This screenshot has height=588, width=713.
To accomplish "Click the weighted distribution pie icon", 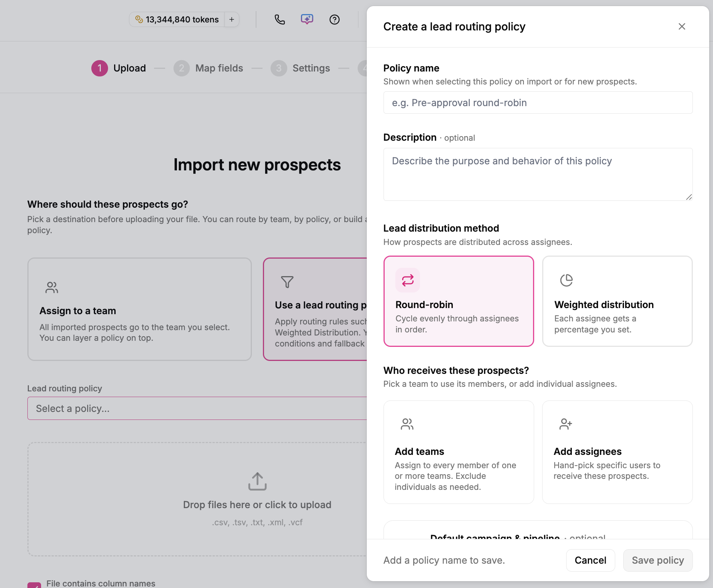I will [x=566, y=280].
